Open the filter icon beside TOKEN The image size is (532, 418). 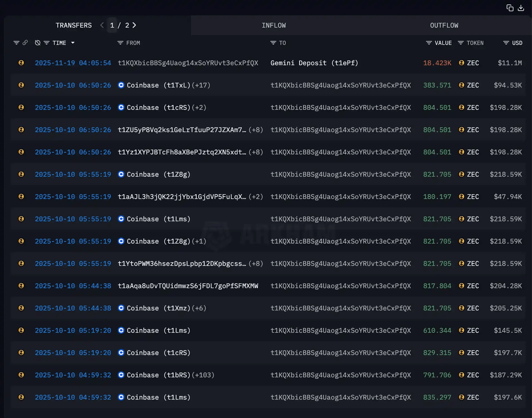[x=461, y=43]
